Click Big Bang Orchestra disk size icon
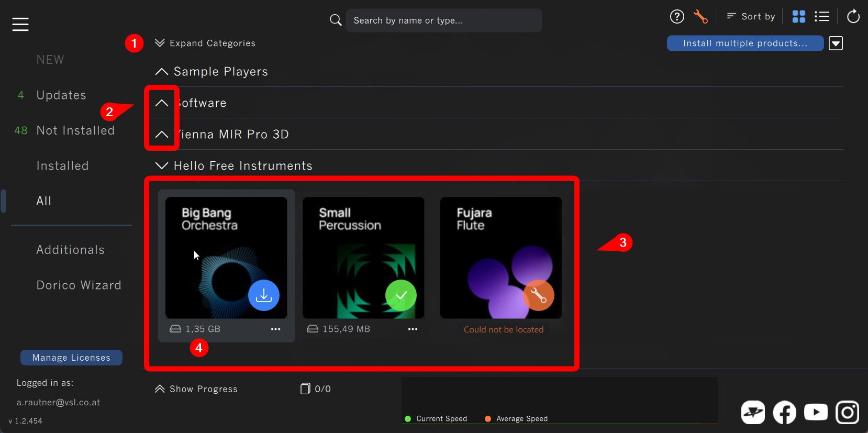Image resolution: width=868 pixels, height=433 pixels. click(x=175, y=329)
